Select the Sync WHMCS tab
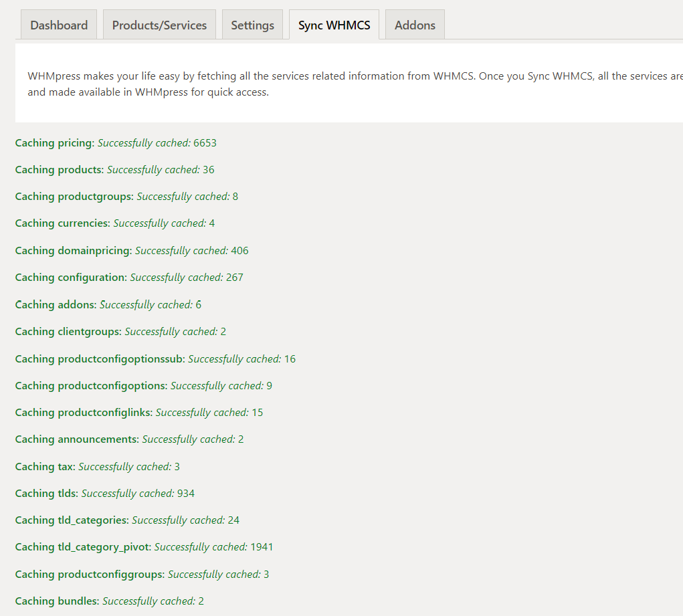Image resolution: width=683 pixels, height=616 pixels. pyautogui.click(x=334, y=25)
